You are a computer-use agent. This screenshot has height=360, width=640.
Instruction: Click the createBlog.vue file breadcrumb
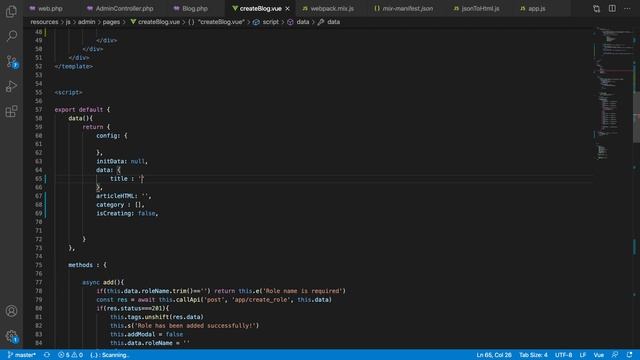pyautogui.click(x=155, y=22)
